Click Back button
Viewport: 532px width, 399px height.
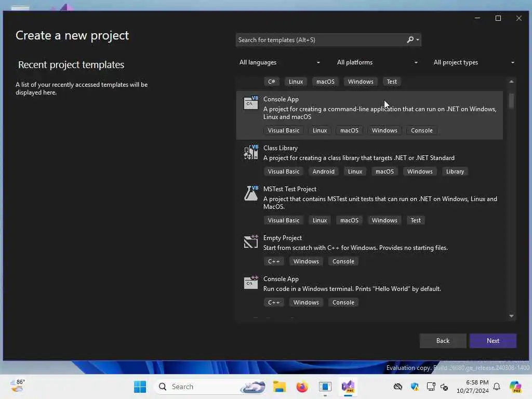443,341
